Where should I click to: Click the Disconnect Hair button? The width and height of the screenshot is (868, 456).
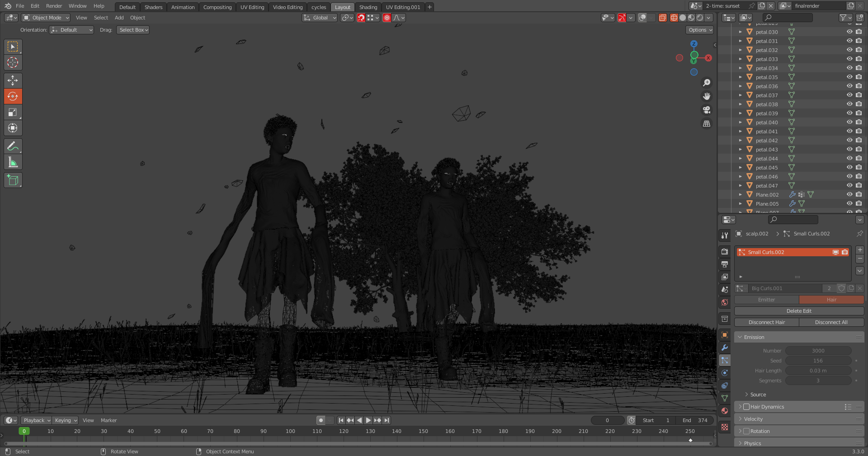[766, 322]
